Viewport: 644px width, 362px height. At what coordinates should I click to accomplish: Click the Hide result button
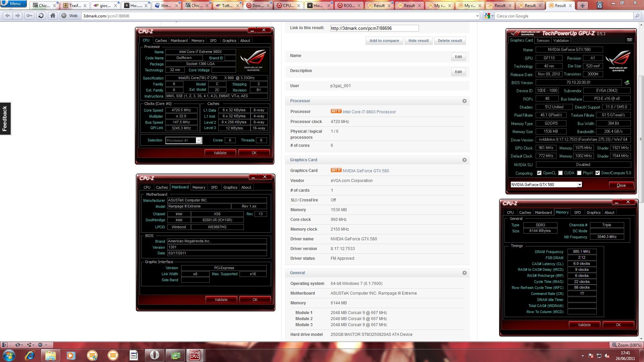click(x=418, y=41)
